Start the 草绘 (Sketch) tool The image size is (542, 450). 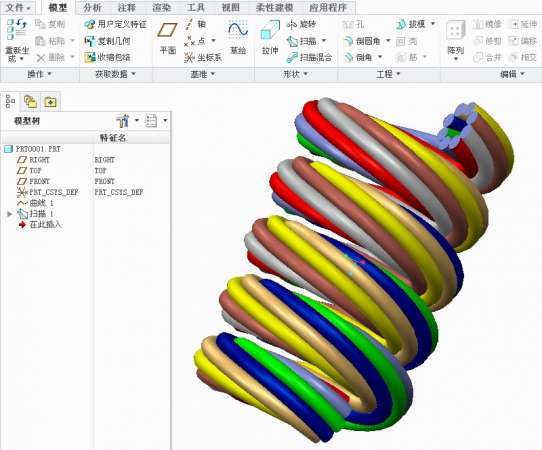pos(238,37)
